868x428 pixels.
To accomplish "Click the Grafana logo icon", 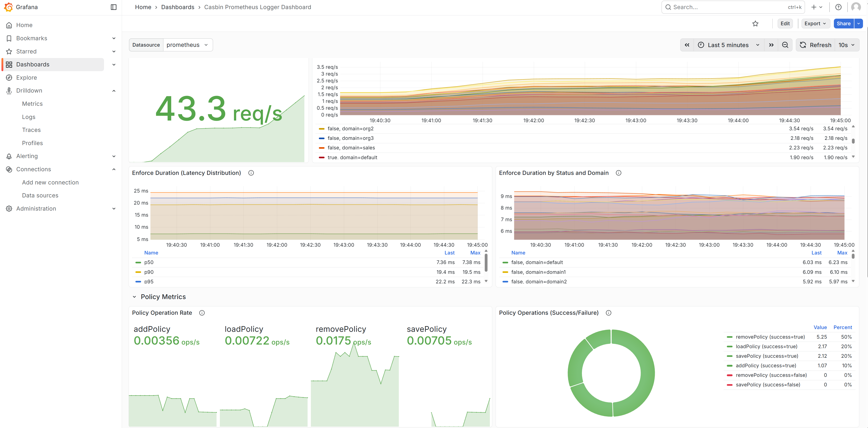I will pyautogui.click(x=8, y=7).
